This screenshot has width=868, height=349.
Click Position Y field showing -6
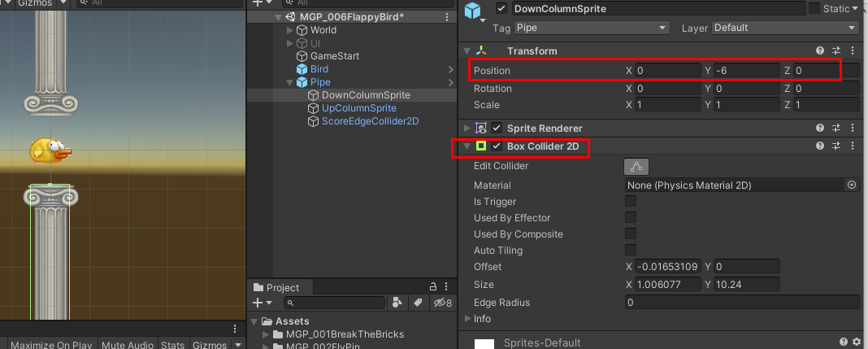pos(747,70)
